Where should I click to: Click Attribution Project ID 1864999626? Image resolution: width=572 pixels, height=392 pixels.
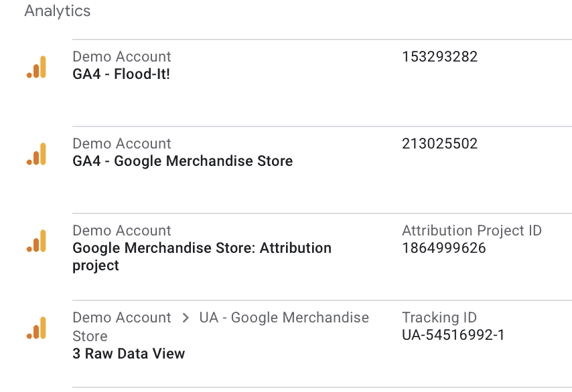(x=443, y=248)
